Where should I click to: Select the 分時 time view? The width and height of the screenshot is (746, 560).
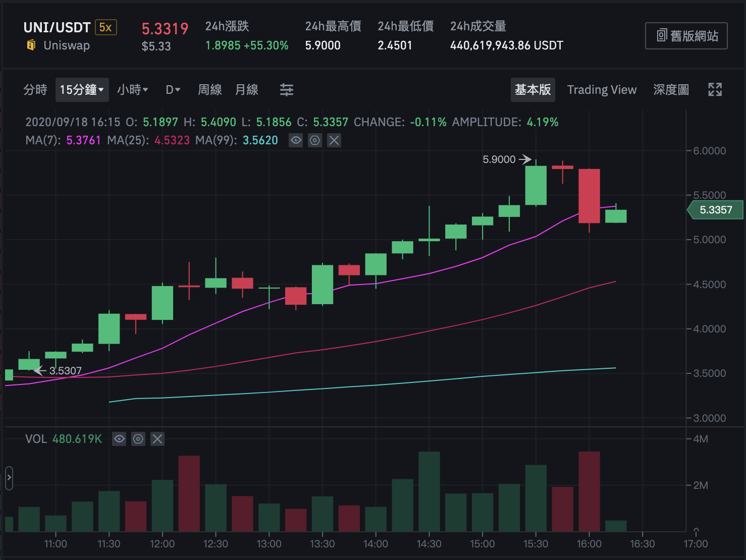(35, 90)
